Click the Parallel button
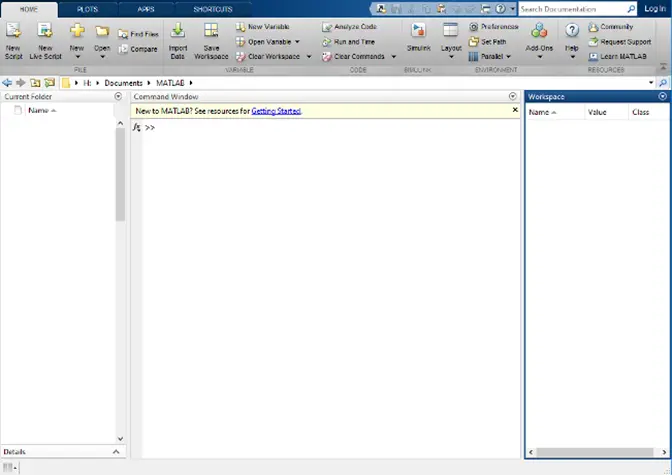The width and height of the screenshot is (672, 475). [x=486, y=57]
